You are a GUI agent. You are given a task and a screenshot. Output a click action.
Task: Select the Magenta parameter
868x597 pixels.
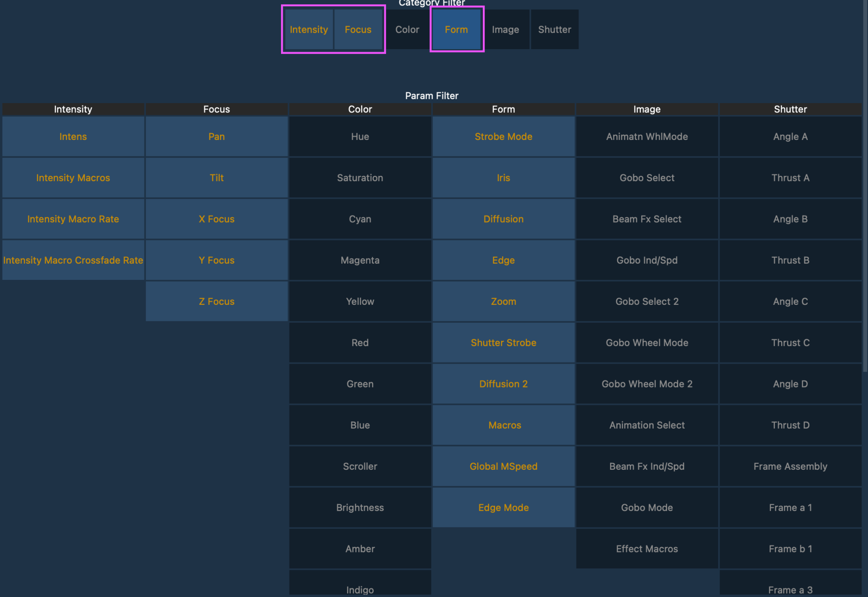(x=360, y=260)
